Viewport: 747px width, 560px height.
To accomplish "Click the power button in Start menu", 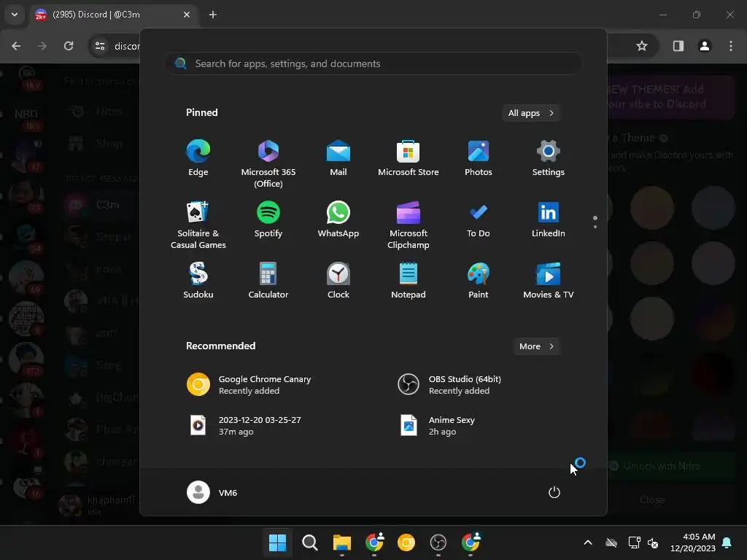I will [554, 492].
